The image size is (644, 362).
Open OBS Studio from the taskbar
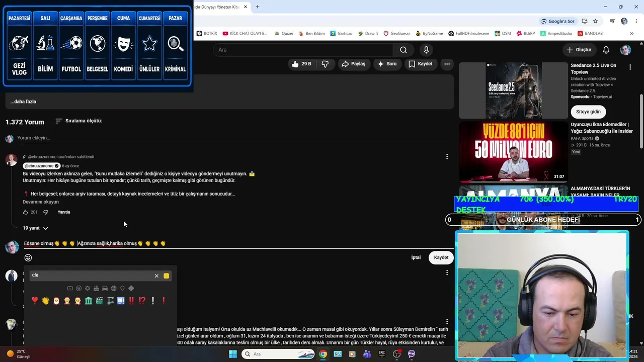click(396, 354)
